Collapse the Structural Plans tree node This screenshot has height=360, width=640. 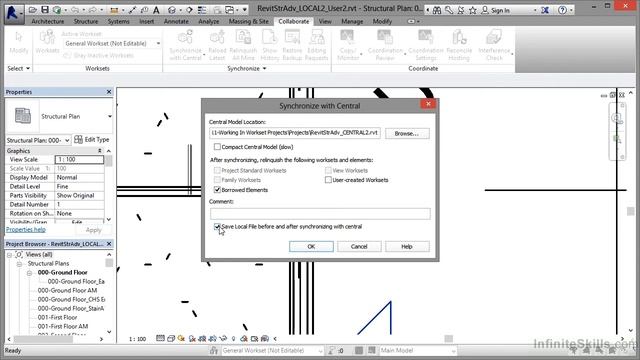(x=19, y=264)
